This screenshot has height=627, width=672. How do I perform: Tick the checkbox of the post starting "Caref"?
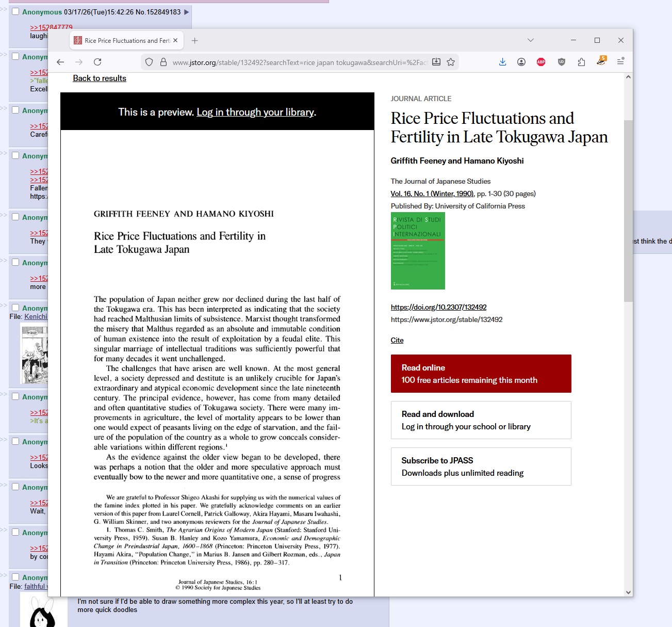(15, 110)
